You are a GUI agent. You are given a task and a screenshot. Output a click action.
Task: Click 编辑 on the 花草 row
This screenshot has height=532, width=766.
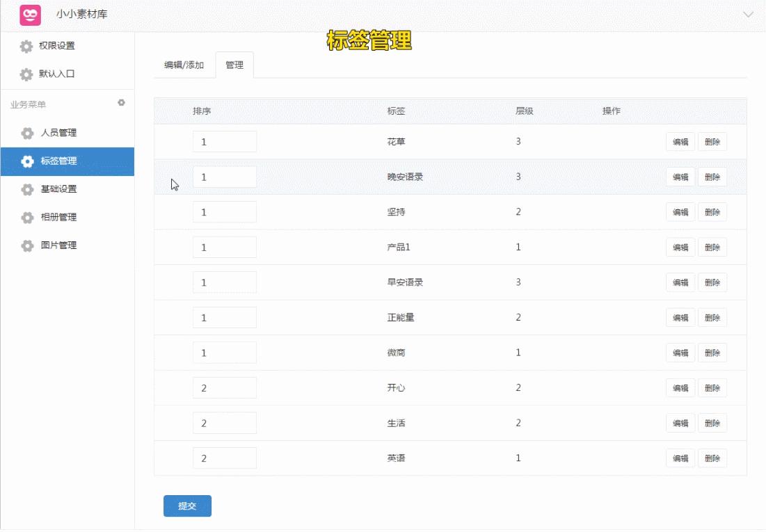pos(680,141)
